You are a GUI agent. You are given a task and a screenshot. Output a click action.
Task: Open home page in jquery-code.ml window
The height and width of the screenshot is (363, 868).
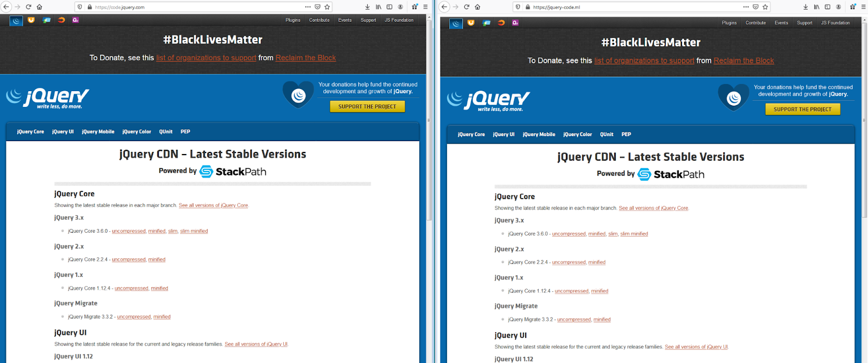(477, 7)
